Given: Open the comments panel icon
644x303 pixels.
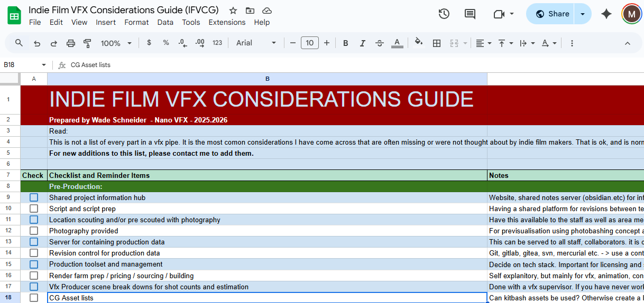Looking at the screenshot, I should 470,14.
